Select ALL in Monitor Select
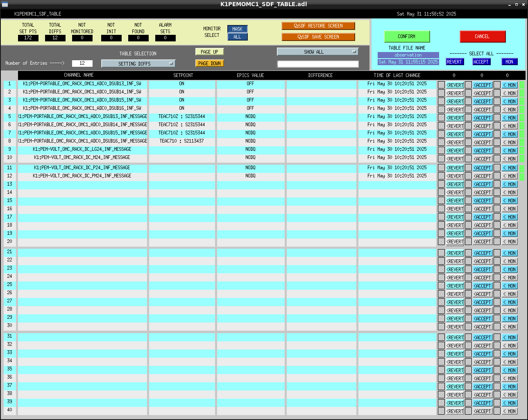528x420 pixels. click(238, 37)
